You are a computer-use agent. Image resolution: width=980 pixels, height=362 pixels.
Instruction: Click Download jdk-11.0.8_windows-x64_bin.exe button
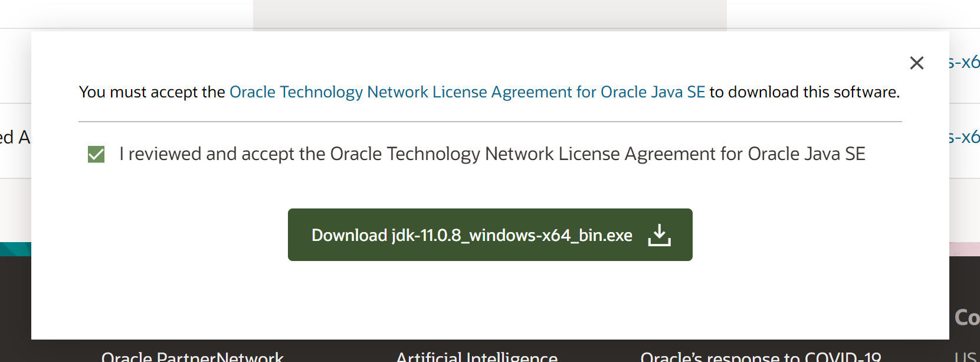point(490,234)
